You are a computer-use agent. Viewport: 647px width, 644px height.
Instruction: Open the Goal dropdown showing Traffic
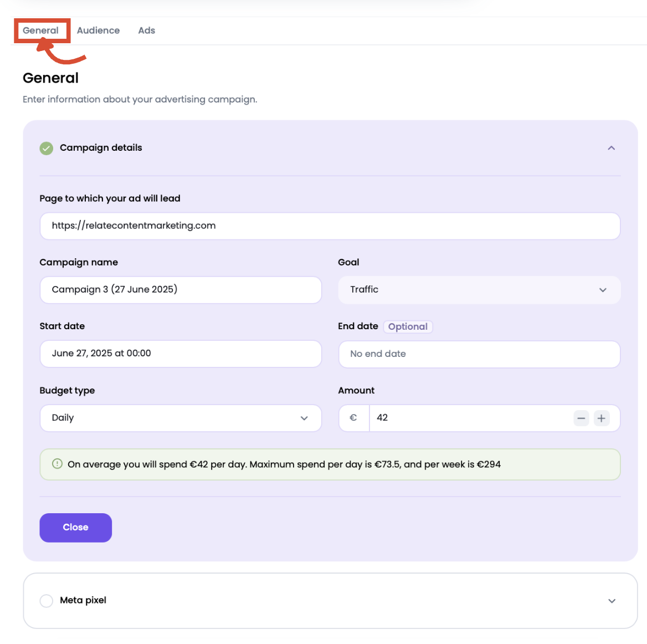click(479, 290)
